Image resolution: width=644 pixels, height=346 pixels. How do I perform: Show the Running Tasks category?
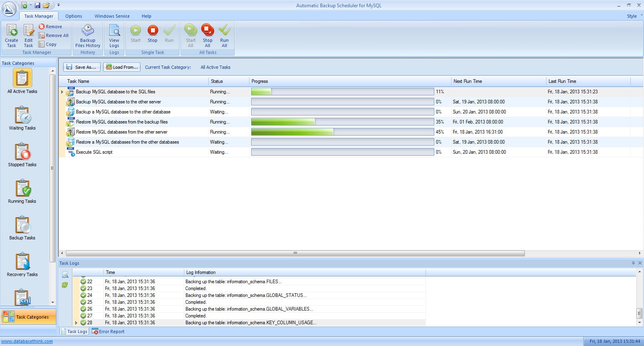22,191
